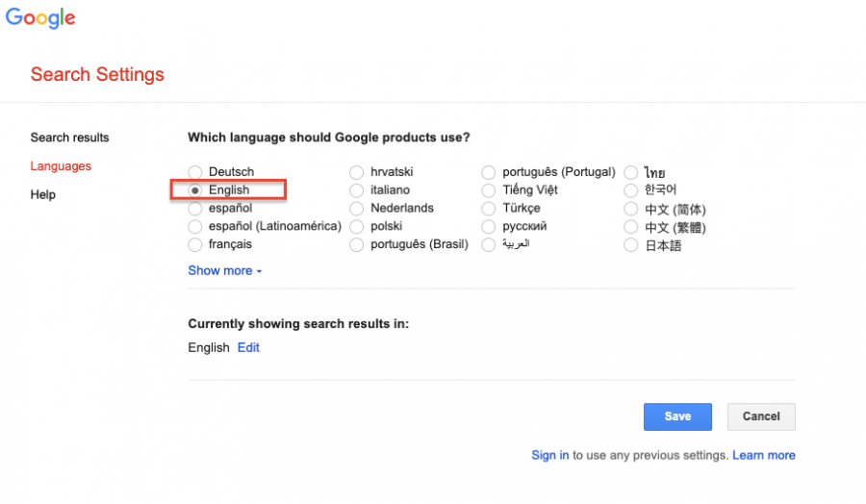Viewport: 866px width, 504px height.
Task: Select português (Brasil) radio button
Action: (357, 244)
